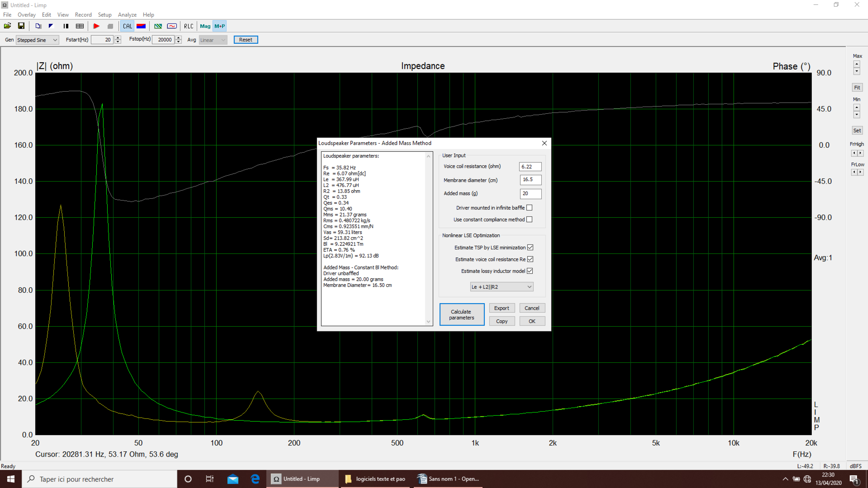Image resolution: width=868 pixels, height=488 pixels.
Task: Open the Stepped Sine generator dropdown
Action: 37,40
